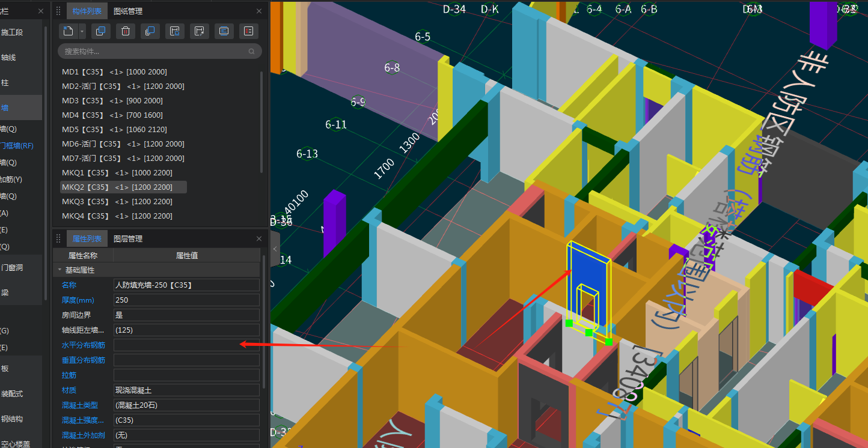Viewport: 868px width, 448px height.
Task: Open the 混凝土外加剂 value (无)
Action: (x=186, y=435)
